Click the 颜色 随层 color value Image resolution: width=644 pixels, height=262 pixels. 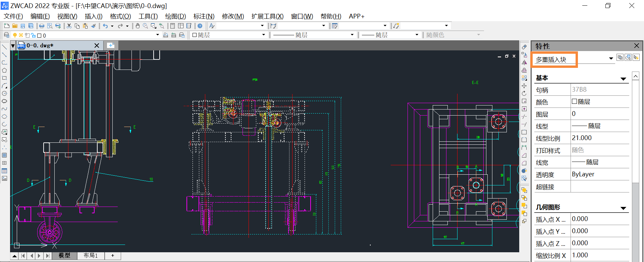pyautogui.click(x=600, y=102)
